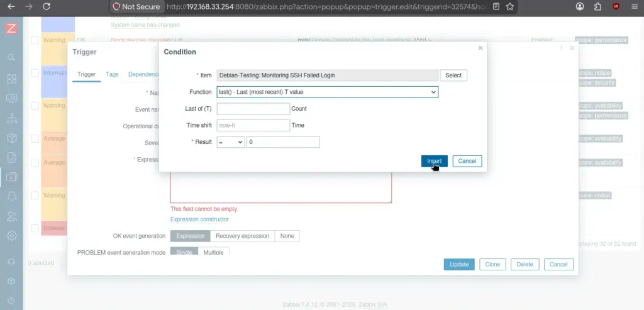Viewport: 644px width, 310px height.
Task: Click the Insert button
Action: (x=434, y=161)
